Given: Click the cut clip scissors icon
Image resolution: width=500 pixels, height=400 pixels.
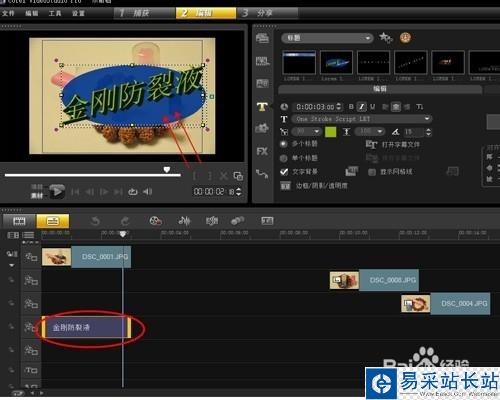Looking at the screenshot, I should click(x=224, y=176).
